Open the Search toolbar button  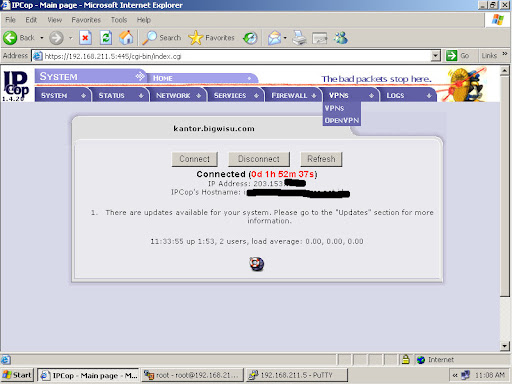click(x=162, y=38)
